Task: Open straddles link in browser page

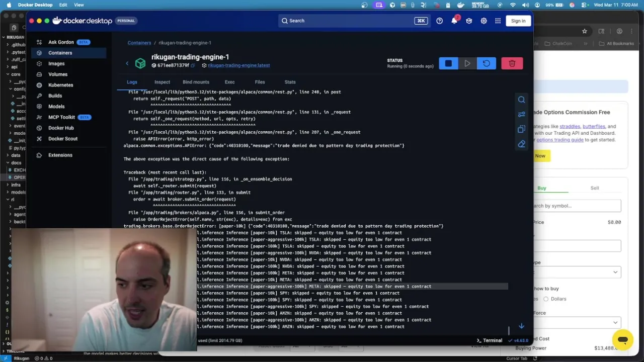Action: click(570, 126)
